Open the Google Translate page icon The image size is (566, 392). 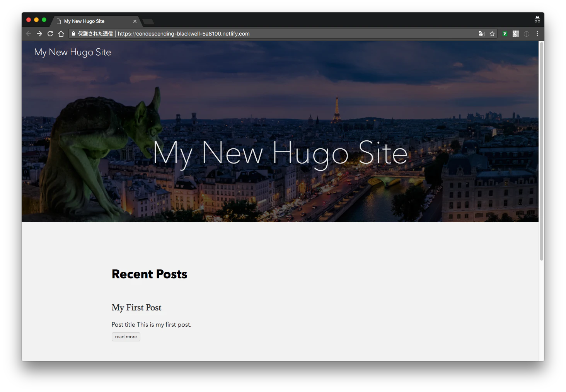pos(482,34)
